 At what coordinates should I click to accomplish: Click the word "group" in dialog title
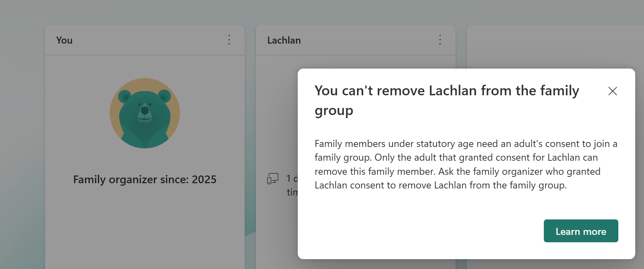click(x=334, y=111)
